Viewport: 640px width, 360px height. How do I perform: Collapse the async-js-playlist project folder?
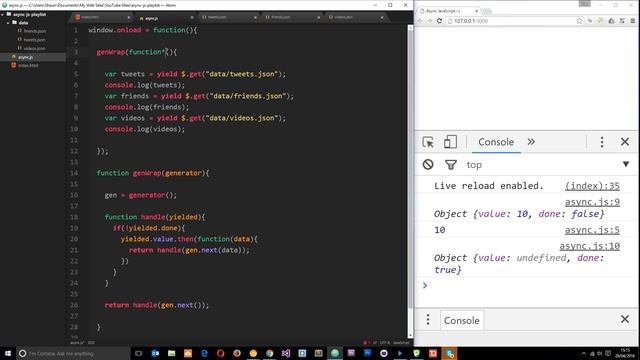[x=2, y=14]
